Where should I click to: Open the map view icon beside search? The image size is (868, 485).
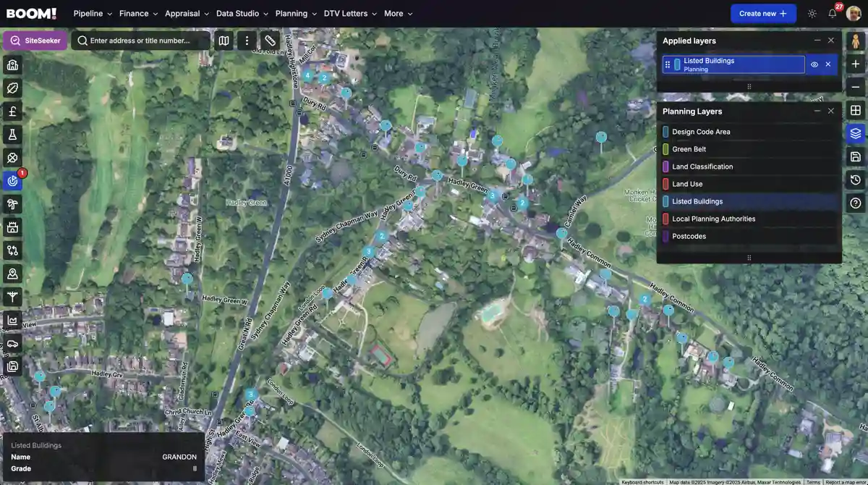(224, 41)
